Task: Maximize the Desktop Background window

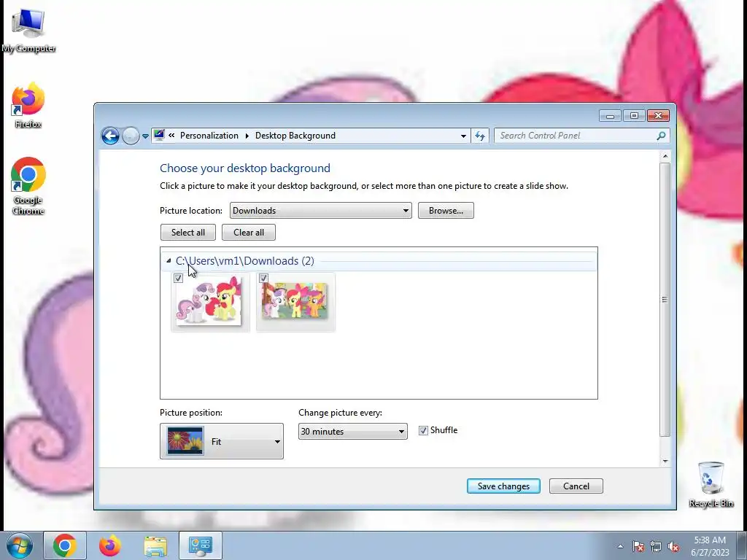Action: [634, 116]
